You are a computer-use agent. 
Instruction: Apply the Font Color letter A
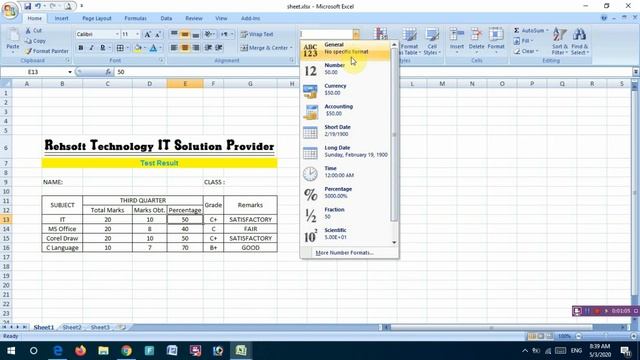coord(153,48)
